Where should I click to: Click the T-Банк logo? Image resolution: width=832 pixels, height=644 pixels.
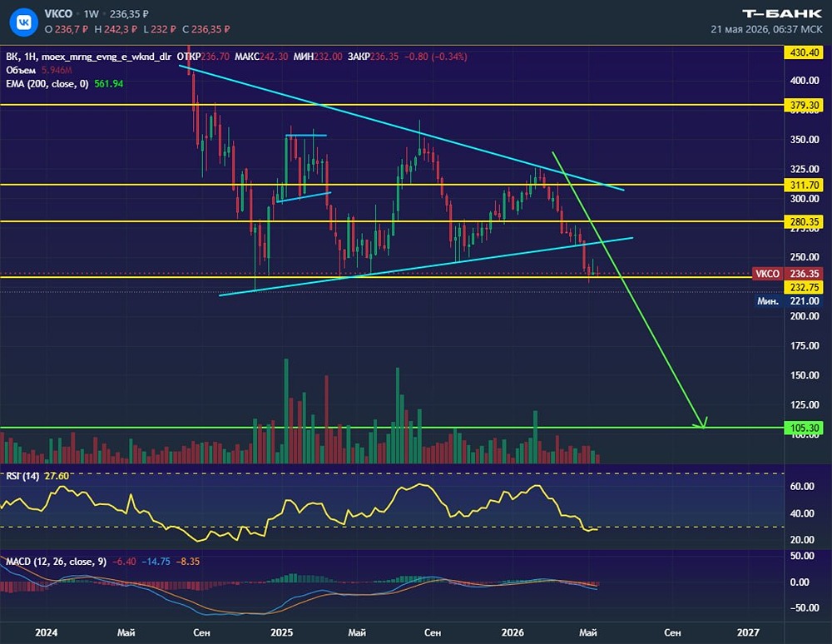[781, 14]
